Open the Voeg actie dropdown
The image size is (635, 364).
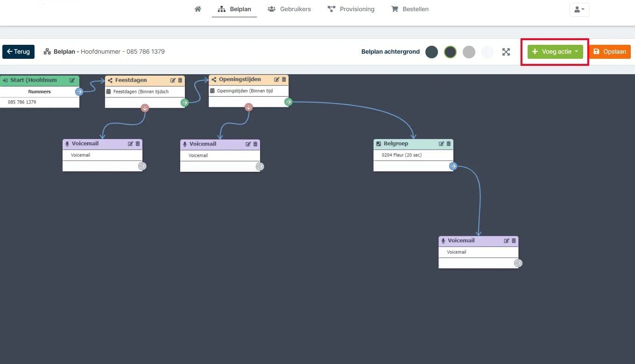coord(555,52)
